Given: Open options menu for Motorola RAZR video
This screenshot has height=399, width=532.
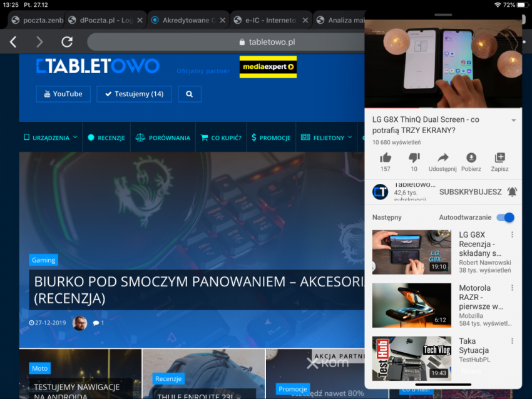Looking at the screenshot, I should tap(512, 288).
